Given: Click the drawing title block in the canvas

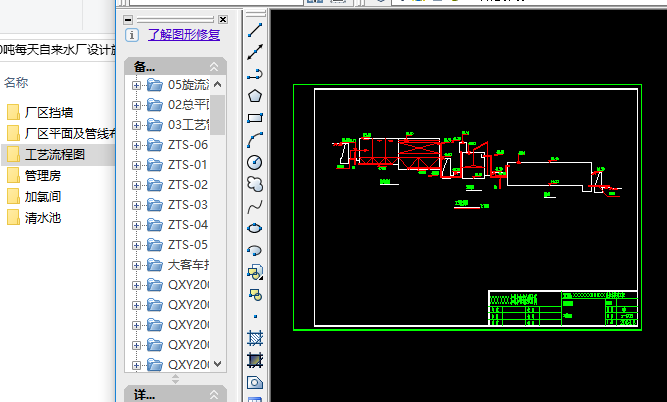Looking at the screenshot, I should (563, 308).
